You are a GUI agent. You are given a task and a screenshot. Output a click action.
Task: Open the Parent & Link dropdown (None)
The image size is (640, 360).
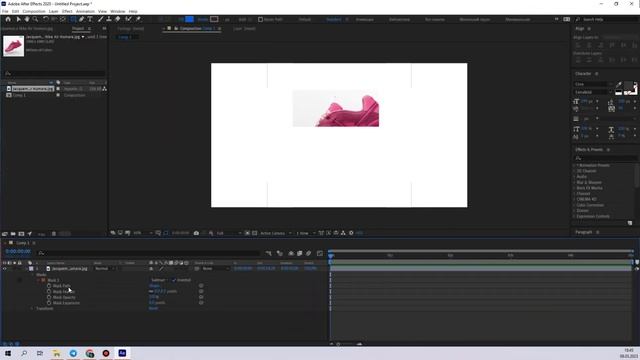point(216,269)
